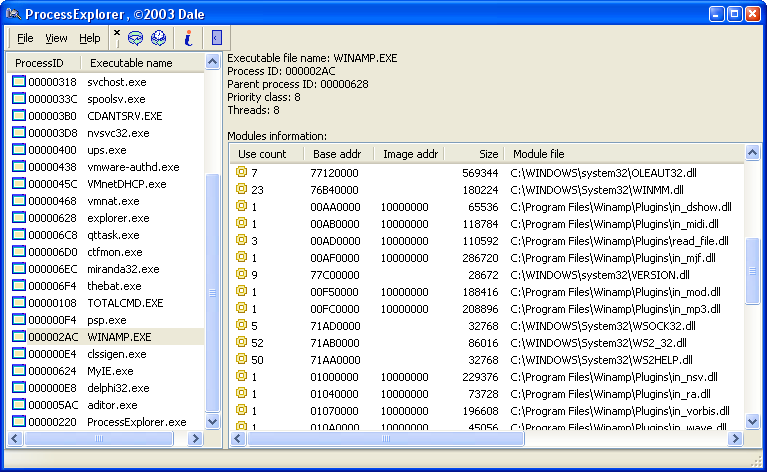767x472 pixels.
Task: Click process list scroll up arrow
Action: (x=212, y=62)
